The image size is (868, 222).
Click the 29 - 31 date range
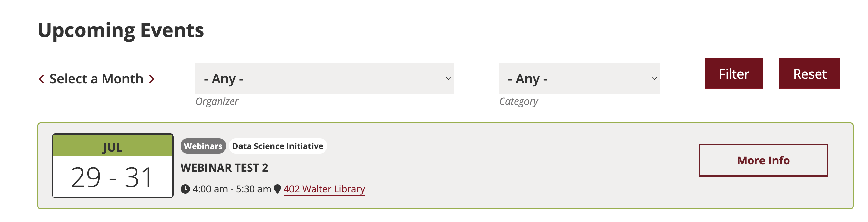click(x=112, y=177)
